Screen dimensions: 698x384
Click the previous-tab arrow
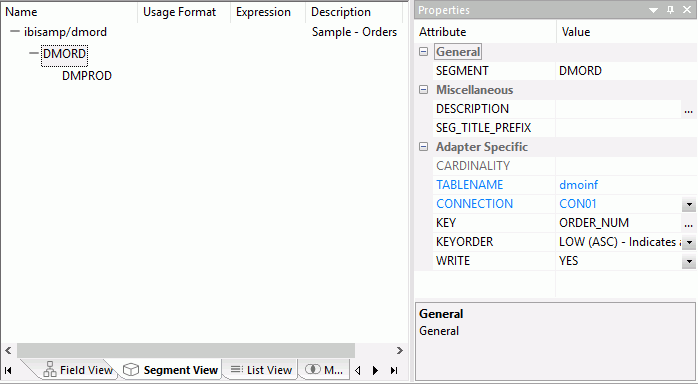[357, 370]
